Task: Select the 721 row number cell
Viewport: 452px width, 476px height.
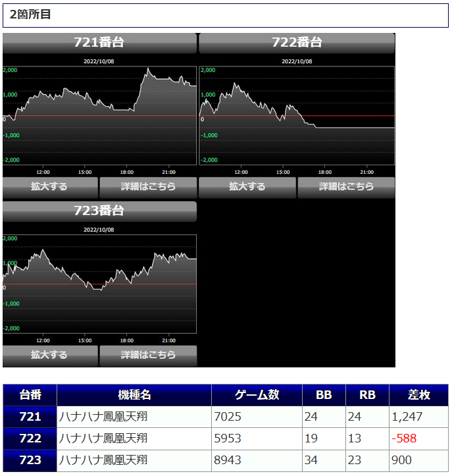Action: [30, 417]
